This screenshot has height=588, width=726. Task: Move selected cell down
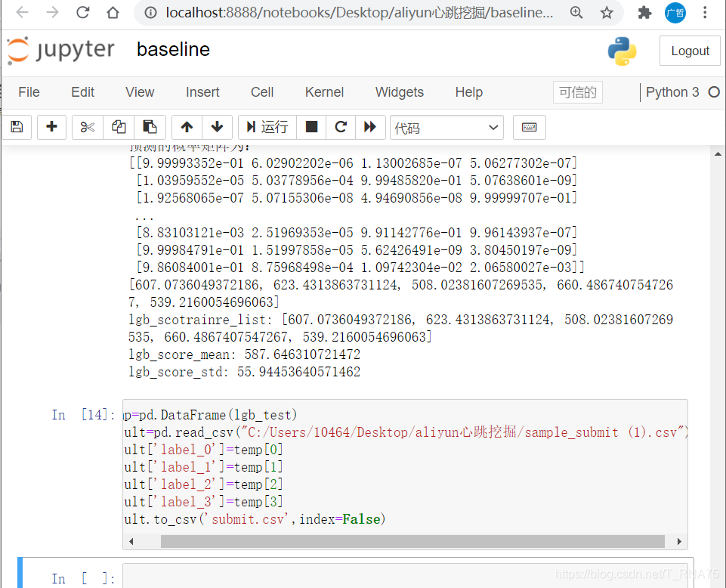coord(217,127)
